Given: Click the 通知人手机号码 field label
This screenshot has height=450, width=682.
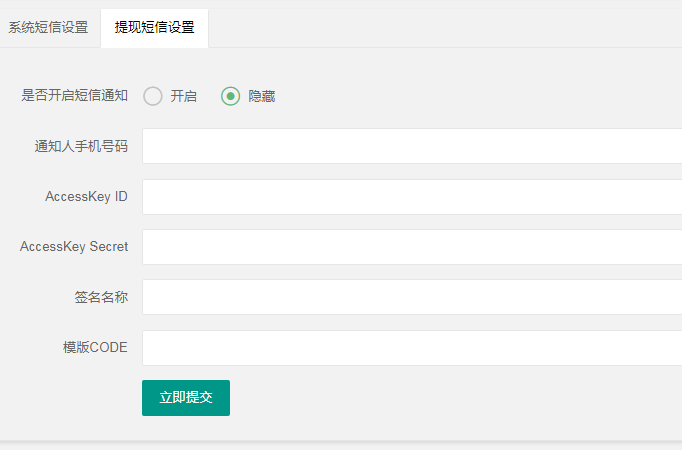Looking at the screenshot, I should coord(81,146).
